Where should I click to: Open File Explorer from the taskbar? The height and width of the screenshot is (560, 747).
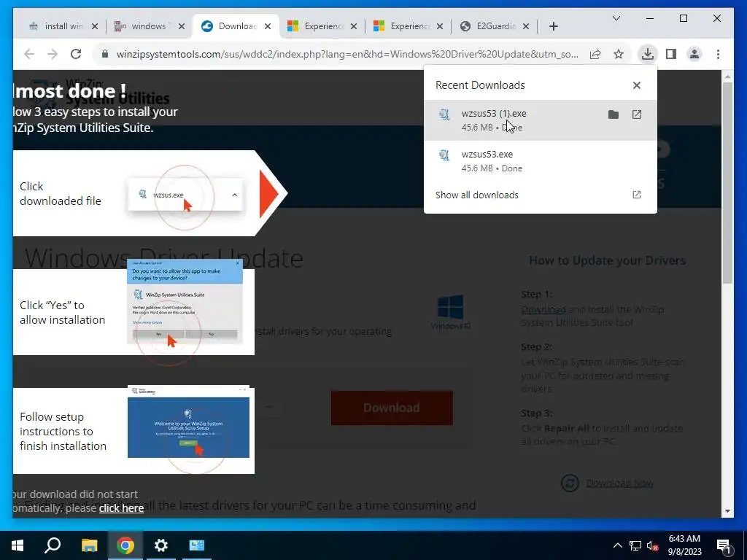point(89,545)
